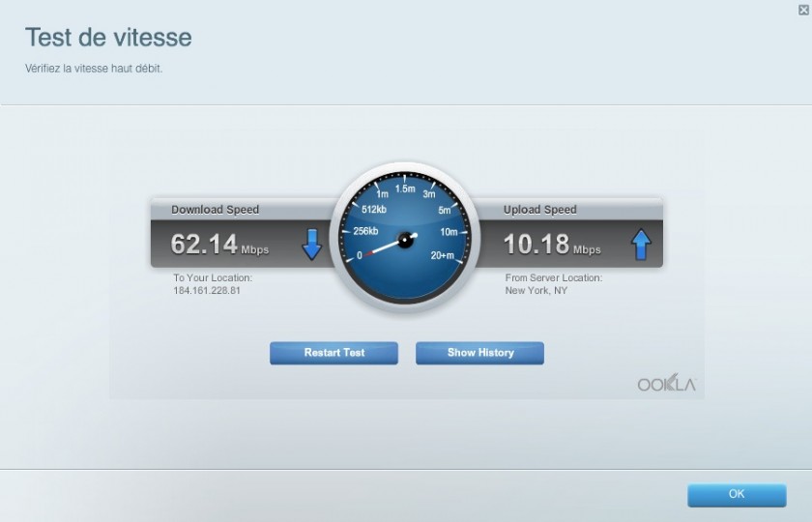Close the speed test dialog window
Screen dimensions: 812x522
(803, 10)
